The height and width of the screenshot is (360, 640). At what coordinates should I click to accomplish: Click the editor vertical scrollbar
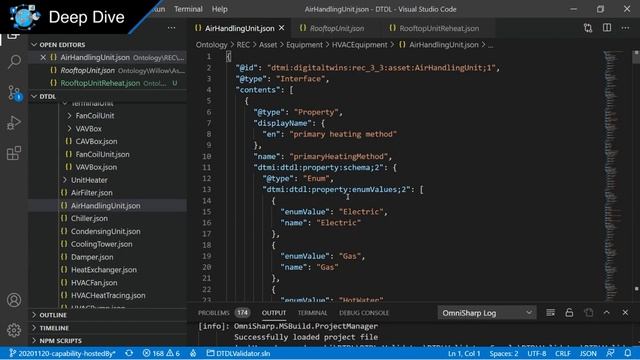pyautogui.click(x=636, y=176)
